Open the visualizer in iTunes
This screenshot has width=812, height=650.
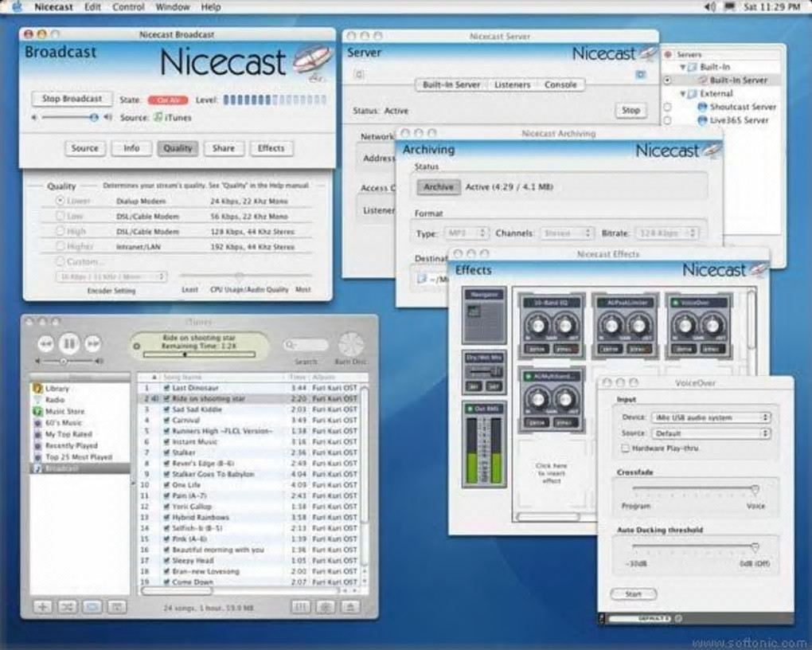(x=326, y=606)
